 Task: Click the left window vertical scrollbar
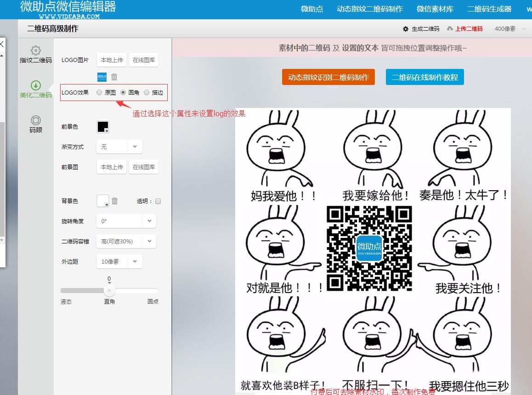tap(2, 179)
